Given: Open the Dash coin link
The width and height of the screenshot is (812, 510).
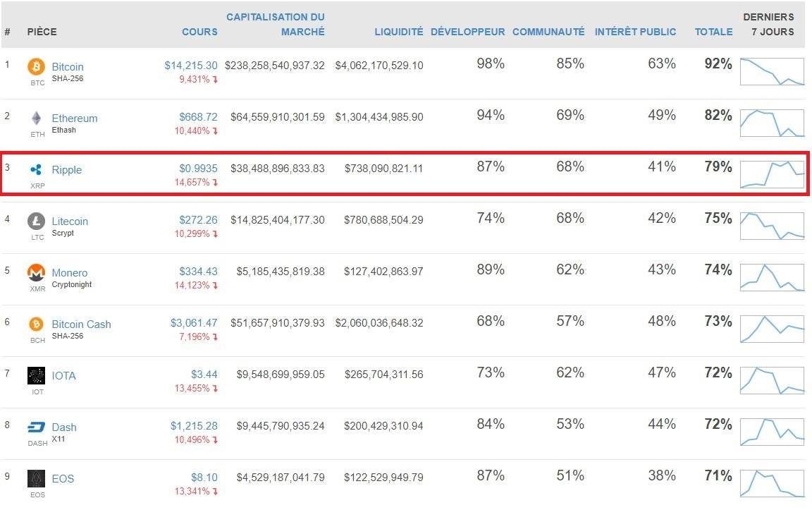Looking at the screenshot, I should pyautogui.click(x=64, y=427).
